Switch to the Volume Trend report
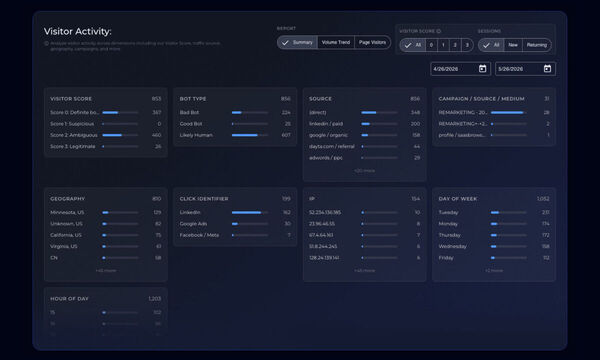The height and width of the screenshot is (360, 600). coord(336,42)
